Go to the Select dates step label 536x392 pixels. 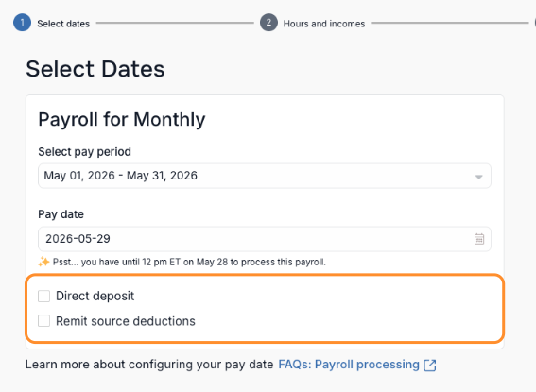coord(63,24)
